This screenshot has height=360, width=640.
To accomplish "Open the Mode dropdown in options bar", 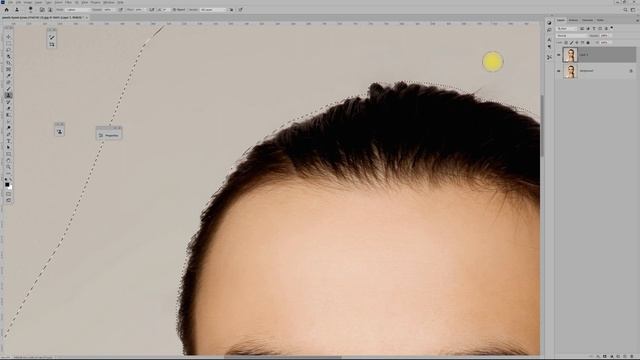I will point(78,10).
